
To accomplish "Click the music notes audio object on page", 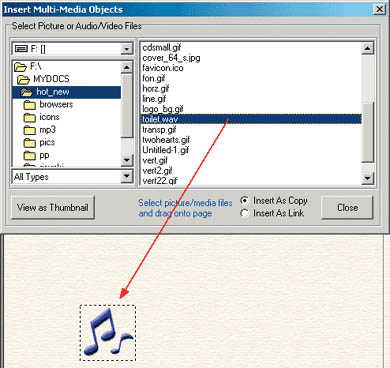I will coord(108,332).
